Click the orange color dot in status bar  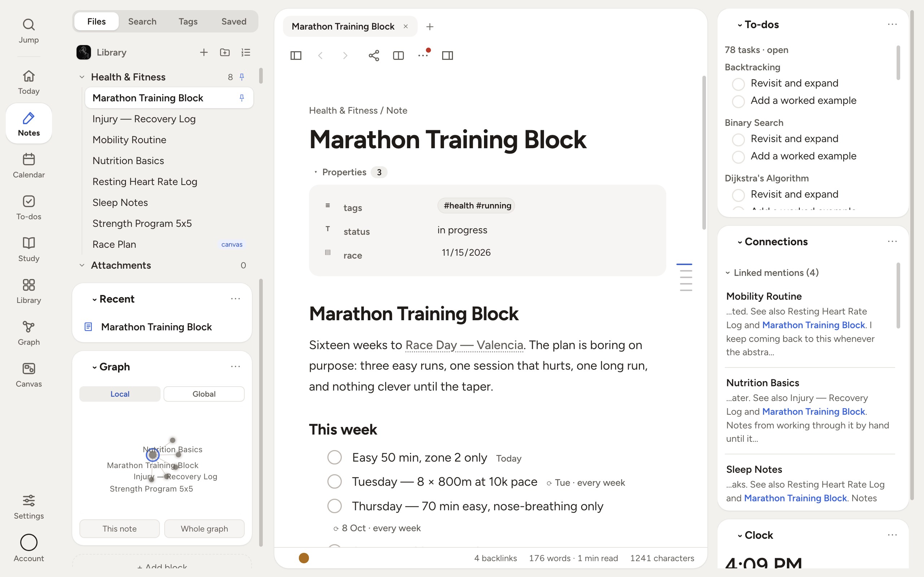pyautogui.click(x=304, y=558)
